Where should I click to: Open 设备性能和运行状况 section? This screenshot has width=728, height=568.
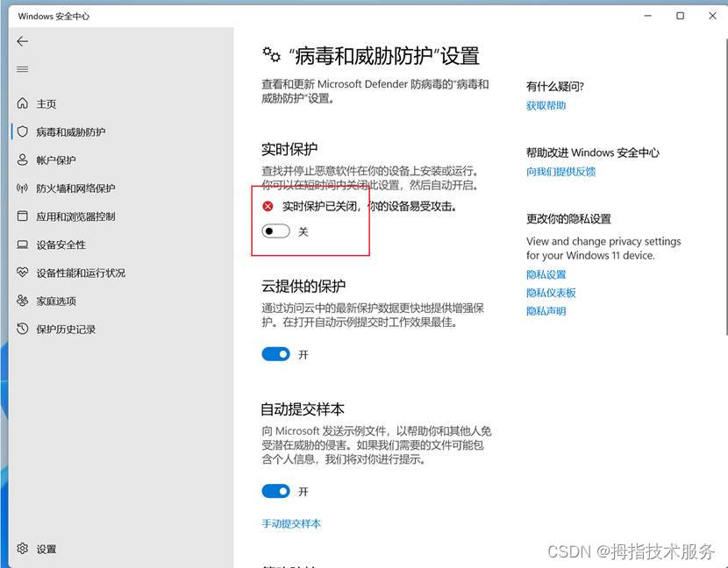pos(81,273)
